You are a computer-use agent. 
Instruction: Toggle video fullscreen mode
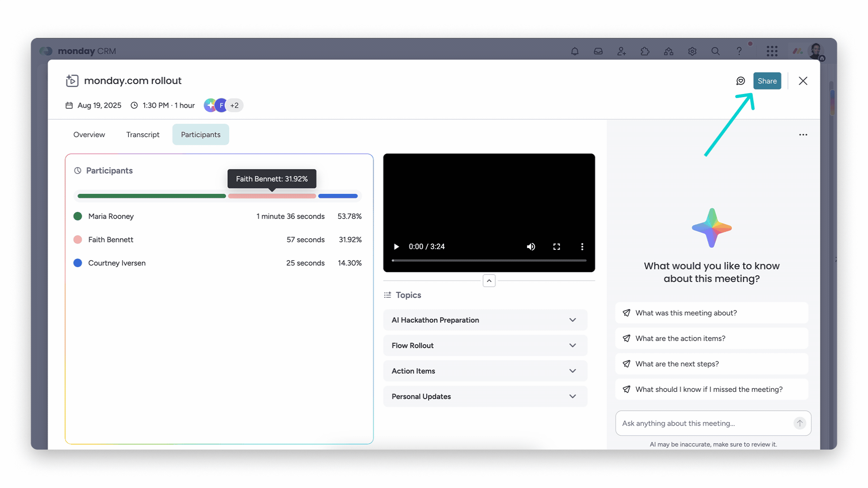click(x=557, y=247)
